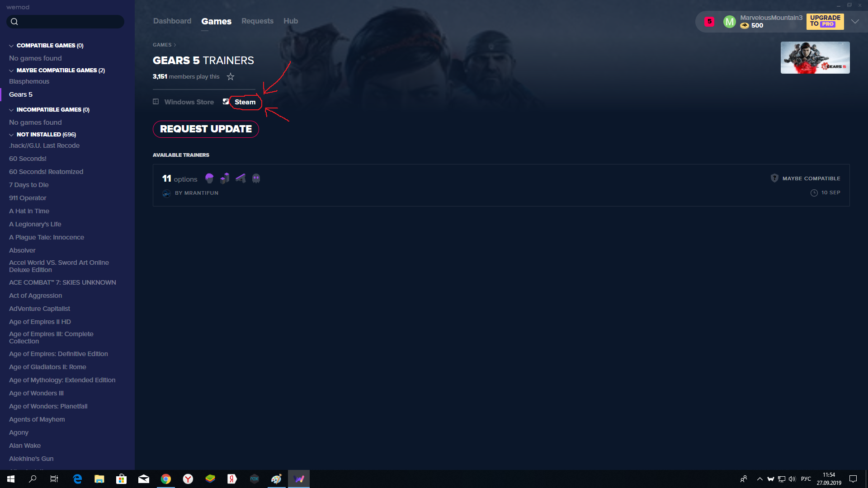Click the REQUEST UPDATE button
Screen dimensions: 868x488
pyautogui.click(x=205, y=128)
